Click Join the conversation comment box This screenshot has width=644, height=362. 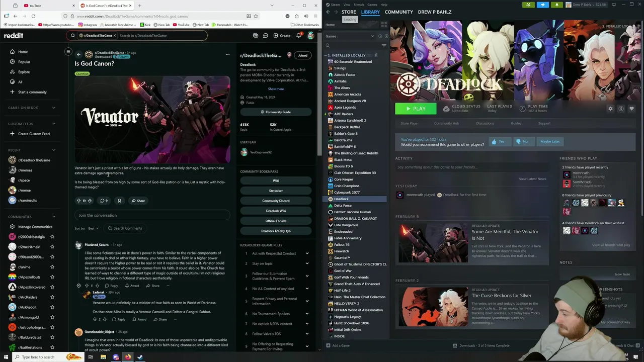coord(152,215)
